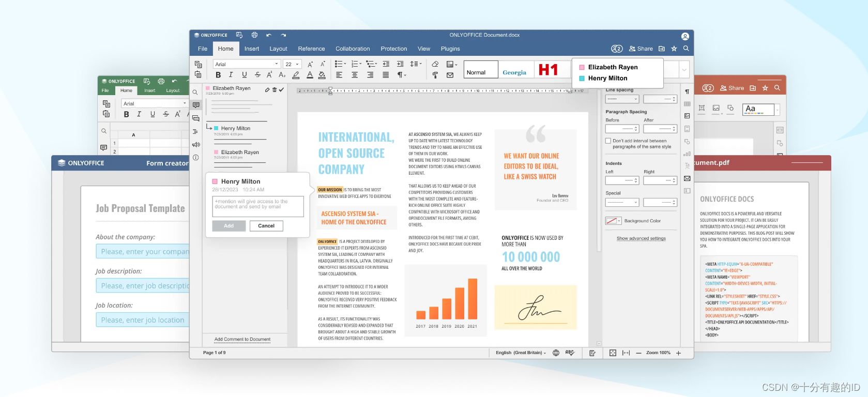The width and height of the screenshot is (868, 397).
Task: Decrease indent in document editor toolbar
Action: coord(386,64)
